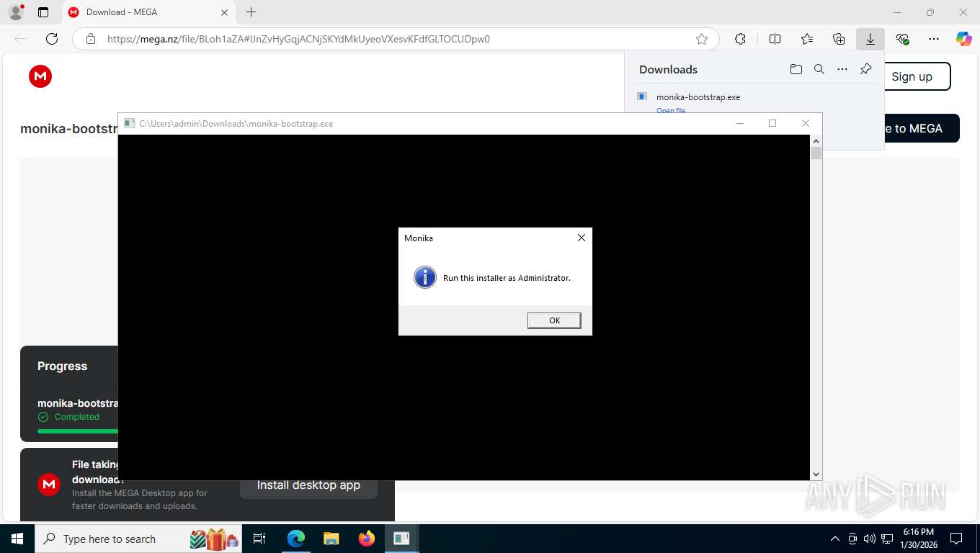Open the Collections icon
Screen dimensions: 980x553
pos(839,39)
